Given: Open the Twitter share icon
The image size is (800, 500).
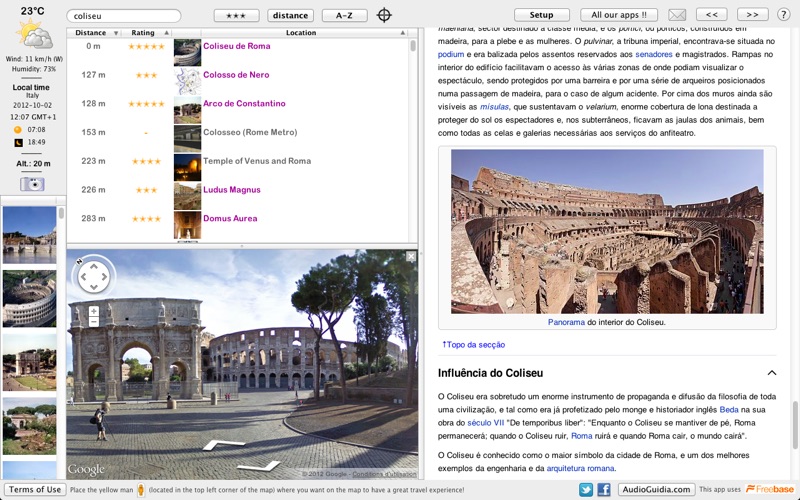Looking at the screenshot, I should [x=586, y=490].
